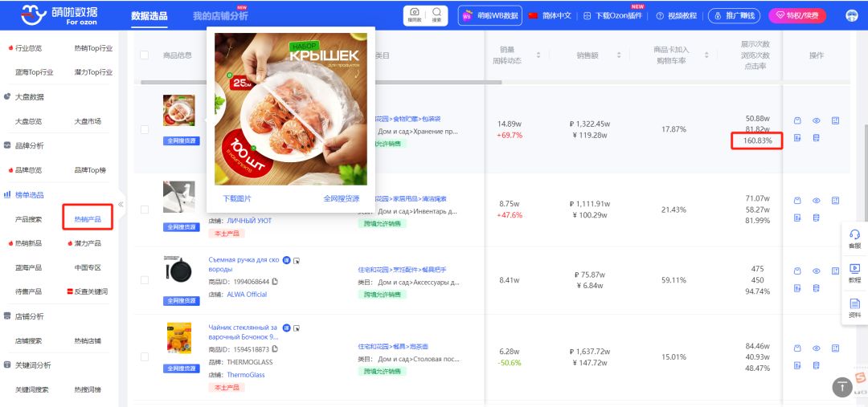The height and width of the screenshot is (407, 868).
Task: Click bag icon in the 14.89w row
Action: coord(798,121)
